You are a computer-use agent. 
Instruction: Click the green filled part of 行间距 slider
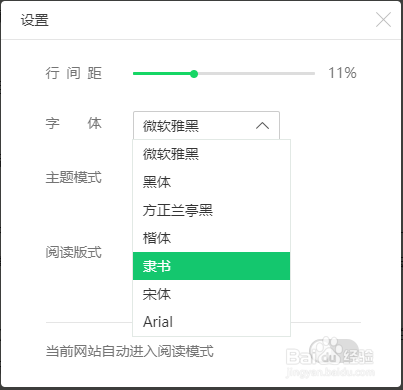[161, 73]
